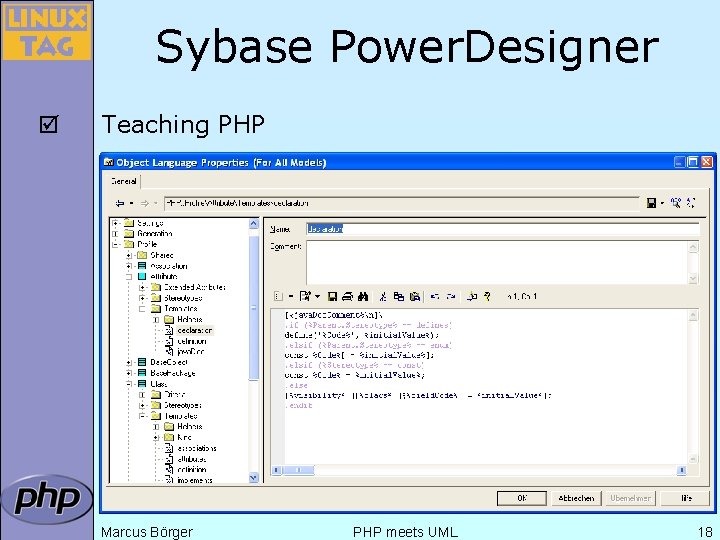The width and height of the screenshot is (720, 540).
Task: Click the Name input field
Action: click(503, 229)
